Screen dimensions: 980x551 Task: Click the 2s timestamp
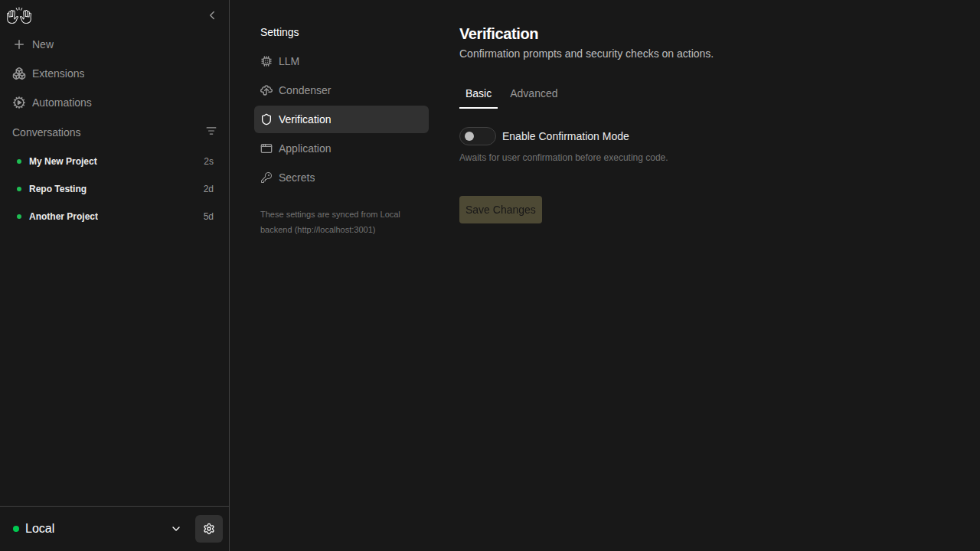(x=208, y=161)
